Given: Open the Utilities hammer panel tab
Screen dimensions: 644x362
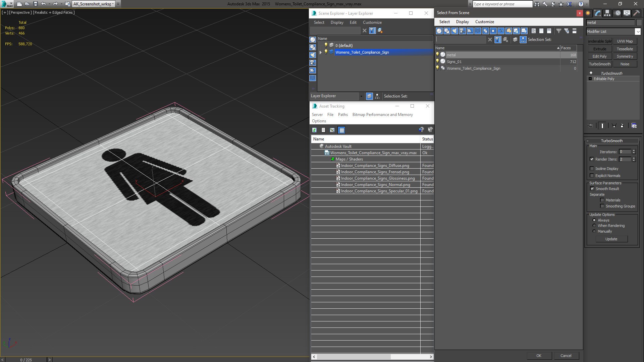Looking at the screenshot, I should pyautogui.click(x=636, y=13).
